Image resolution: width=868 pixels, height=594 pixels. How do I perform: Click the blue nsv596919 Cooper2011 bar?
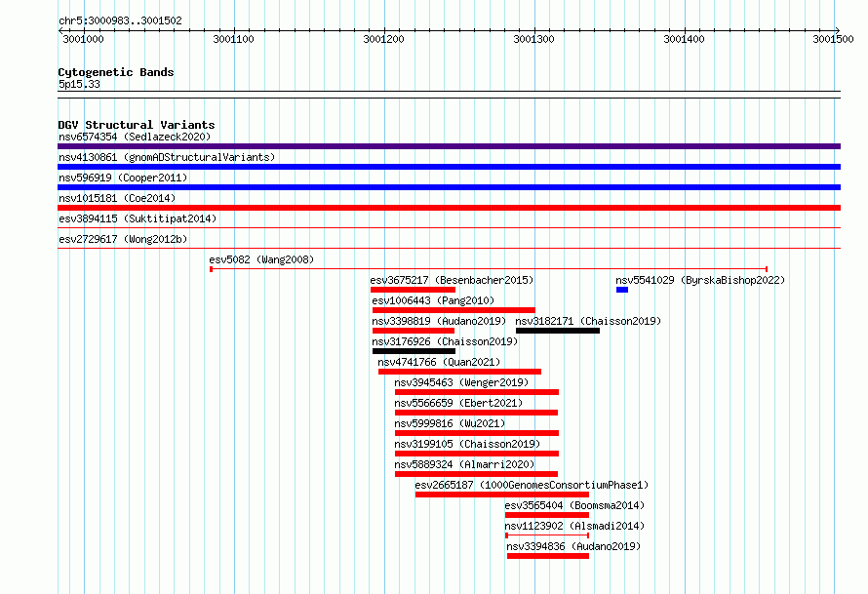click(x=449, y=187)
